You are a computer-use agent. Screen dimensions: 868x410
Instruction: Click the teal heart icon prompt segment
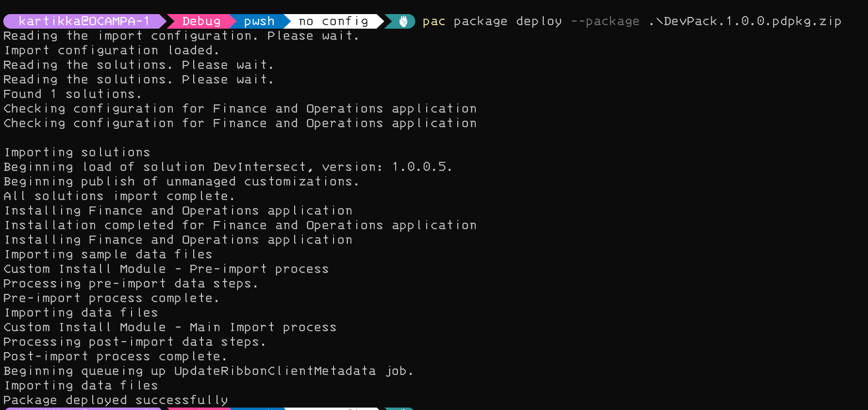[x=403, y=21]
